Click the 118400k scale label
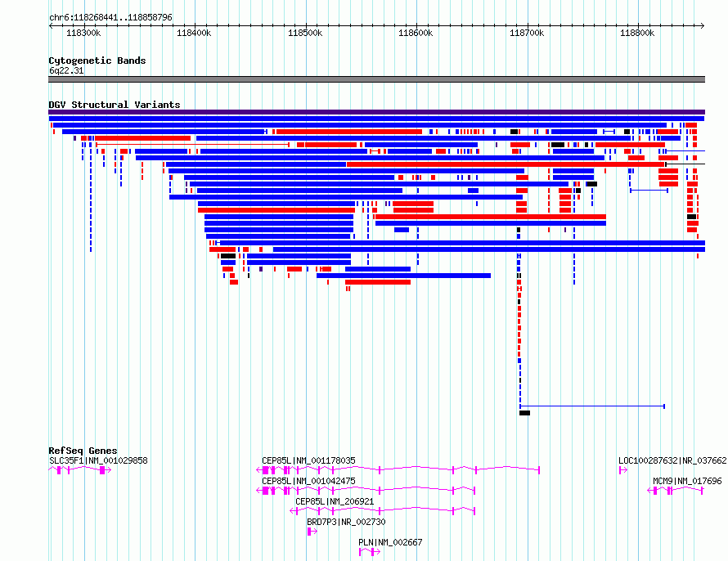This screenshot has width=728, height=561. pos(194,33)
